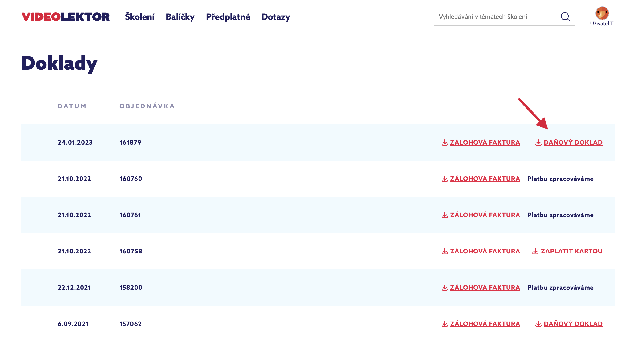This screenshot has width=644, height=346.
Task: Click the date 24.01.2023
Action: point(75,142)
